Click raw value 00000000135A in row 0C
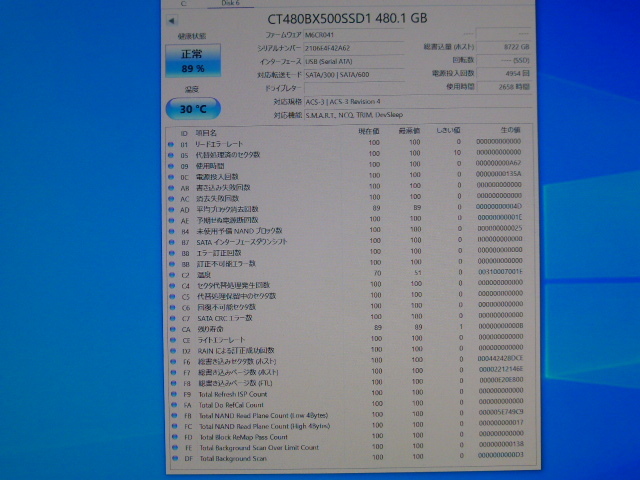Viewport: 640px width, 480px height. click(498, 173)
